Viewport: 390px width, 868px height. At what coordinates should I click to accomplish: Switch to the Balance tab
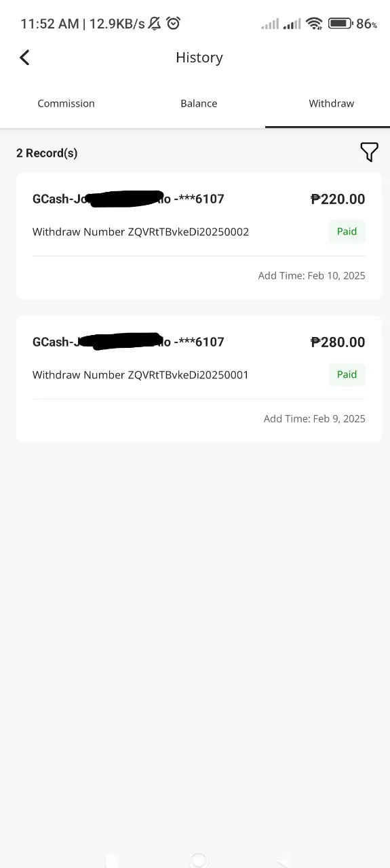tap(199, 104)
